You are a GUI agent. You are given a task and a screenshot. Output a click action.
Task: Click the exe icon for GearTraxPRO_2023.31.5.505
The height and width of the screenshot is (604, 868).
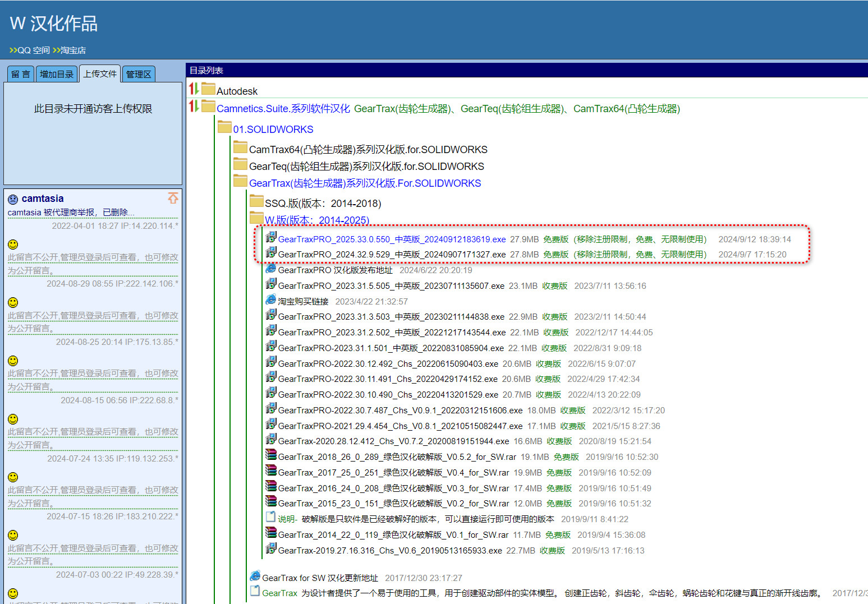coord(271,284)
